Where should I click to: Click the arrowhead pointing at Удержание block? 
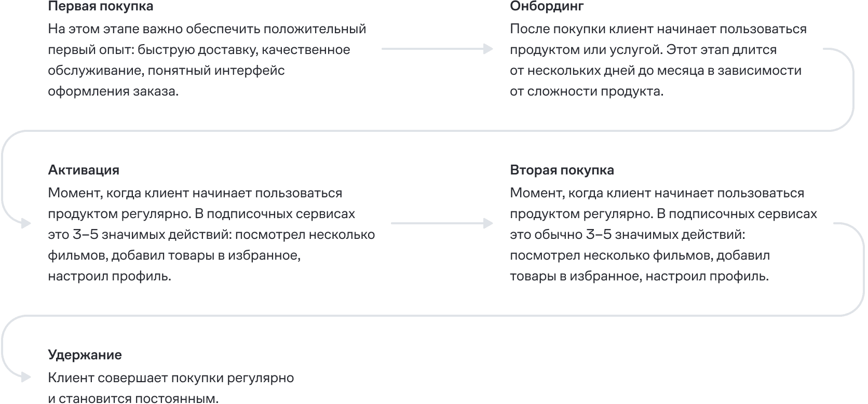tap(26, 378)
